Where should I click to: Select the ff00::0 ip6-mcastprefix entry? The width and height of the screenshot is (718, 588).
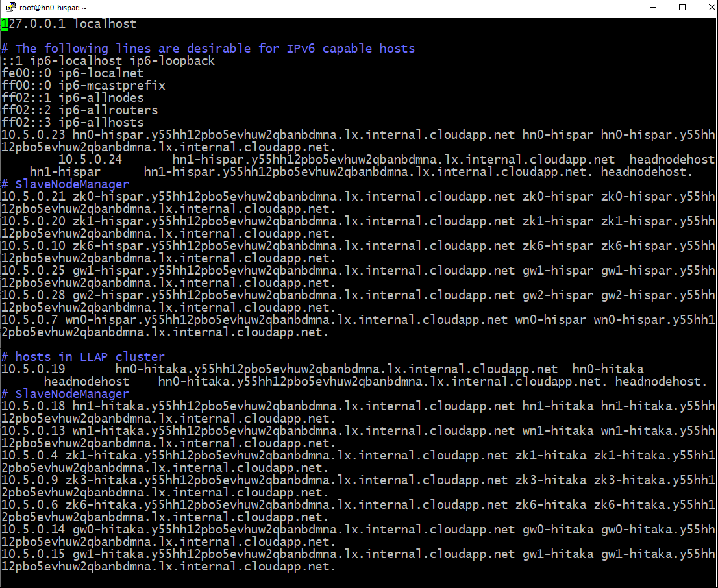(83, 86)
